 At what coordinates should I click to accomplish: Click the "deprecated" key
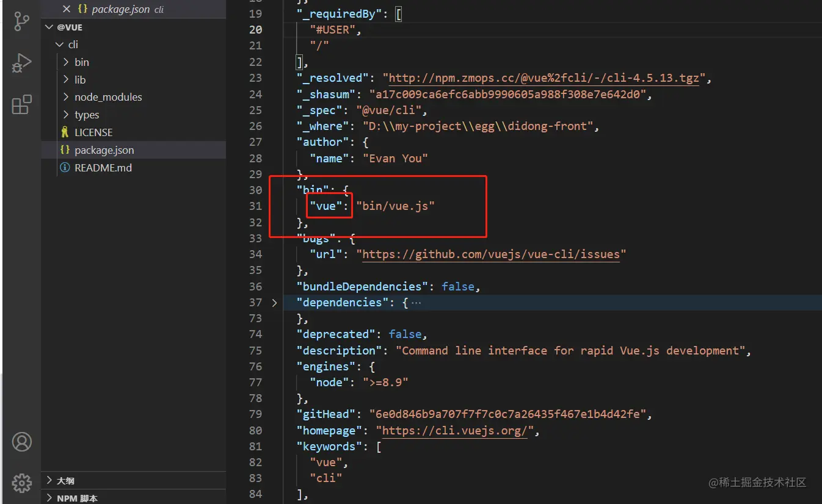coord(336,334)
